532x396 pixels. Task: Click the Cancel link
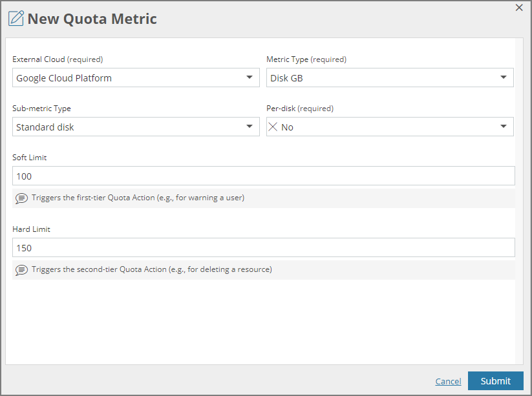tap(448, 380)
